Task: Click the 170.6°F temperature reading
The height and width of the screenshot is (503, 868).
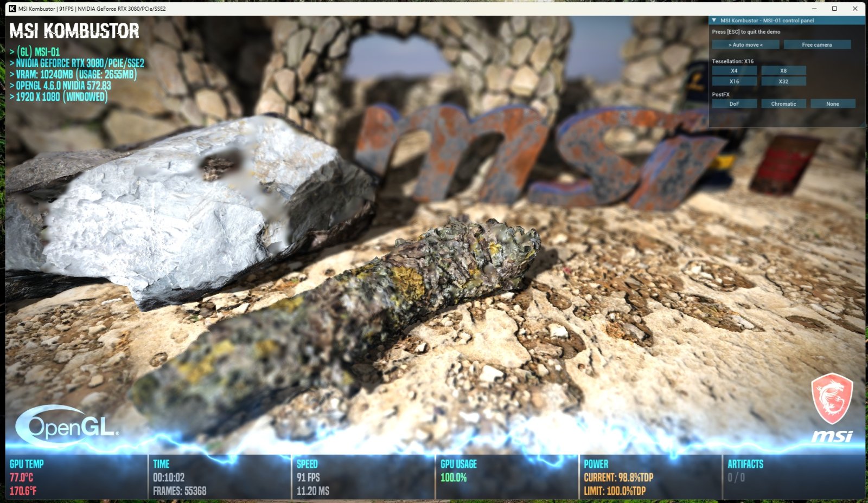Action: point(23,491)
